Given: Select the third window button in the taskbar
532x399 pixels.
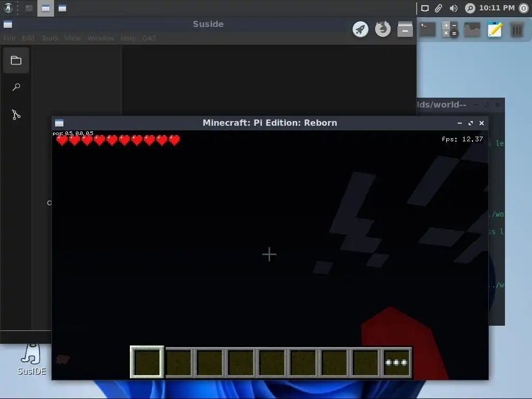Looking at the screenshot, I should pos(62,8).
